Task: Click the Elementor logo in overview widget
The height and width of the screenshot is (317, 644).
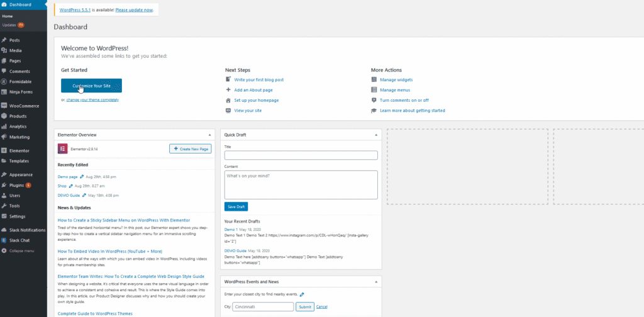Action: point(62,149)
